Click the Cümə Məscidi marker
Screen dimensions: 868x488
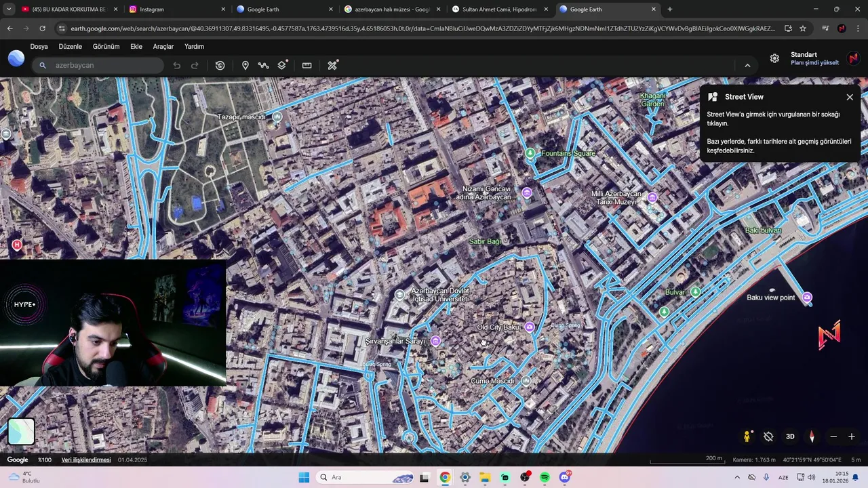(526, 381)
